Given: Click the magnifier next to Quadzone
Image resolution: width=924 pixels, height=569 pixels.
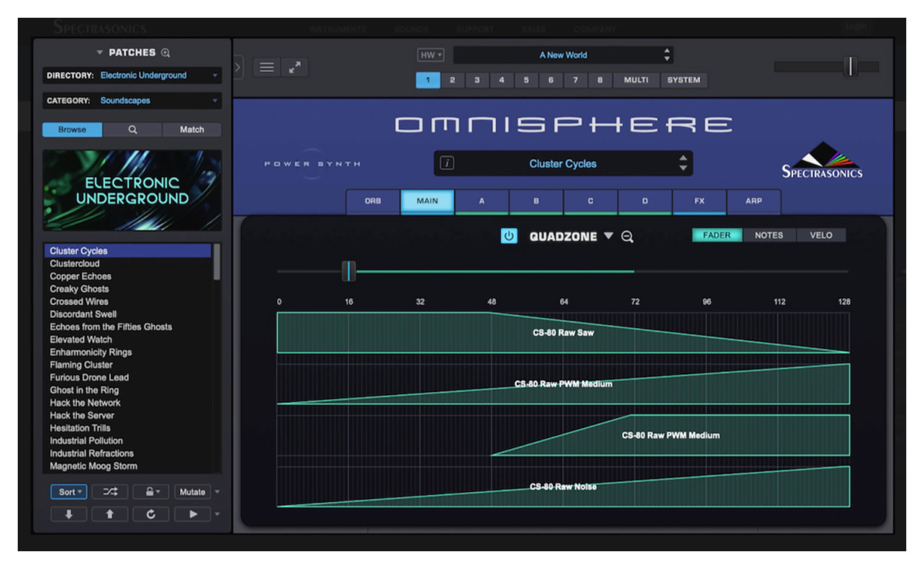Looking at the screenshot, I should [628, 237].
